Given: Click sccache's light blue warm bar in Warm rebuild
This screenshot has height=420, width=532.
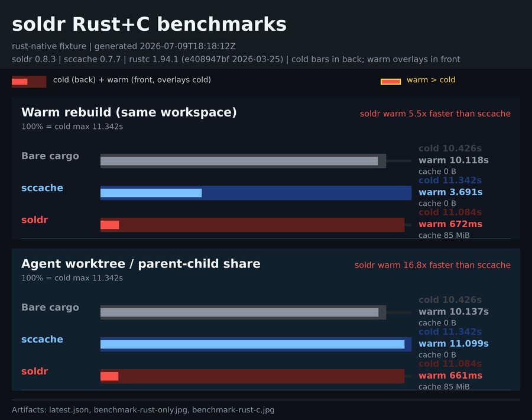Looking at the screenshot, I should click(151, 193).
